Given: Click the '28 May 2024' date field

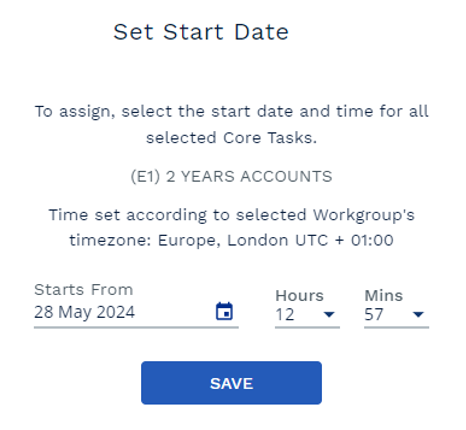Looking at the screenshot, I should tap(136, 312).
